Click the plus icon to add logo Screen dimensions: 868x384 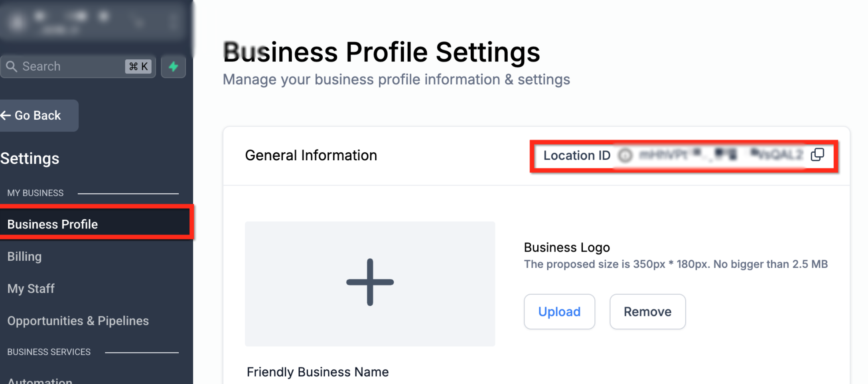pyautogui.click(x=370, y=282)
